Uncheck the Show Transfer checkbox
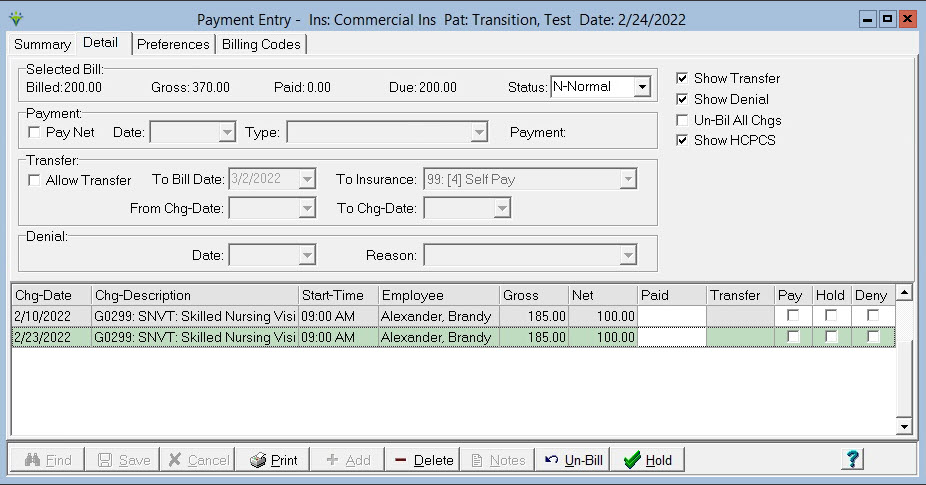 (x=682, y=79)
